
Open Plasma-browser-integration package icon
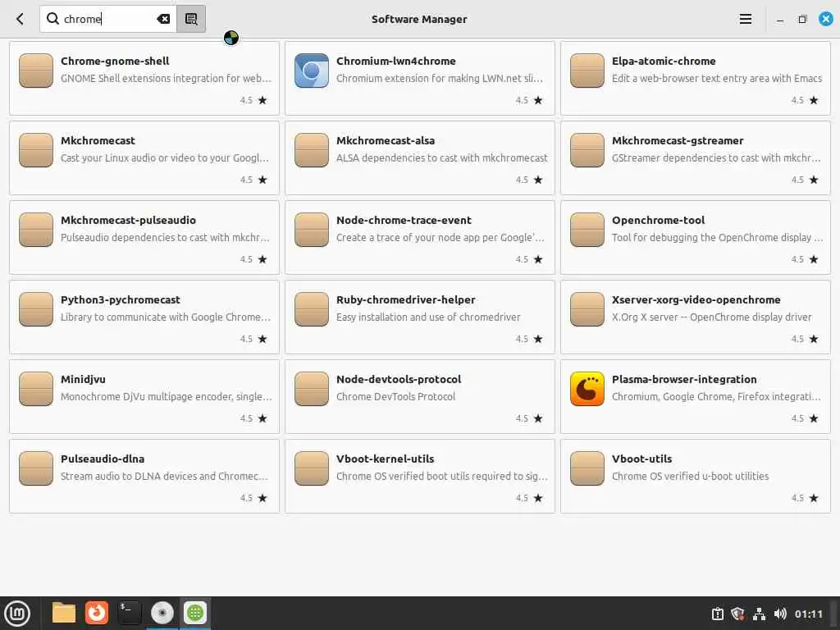click(587, 388)
